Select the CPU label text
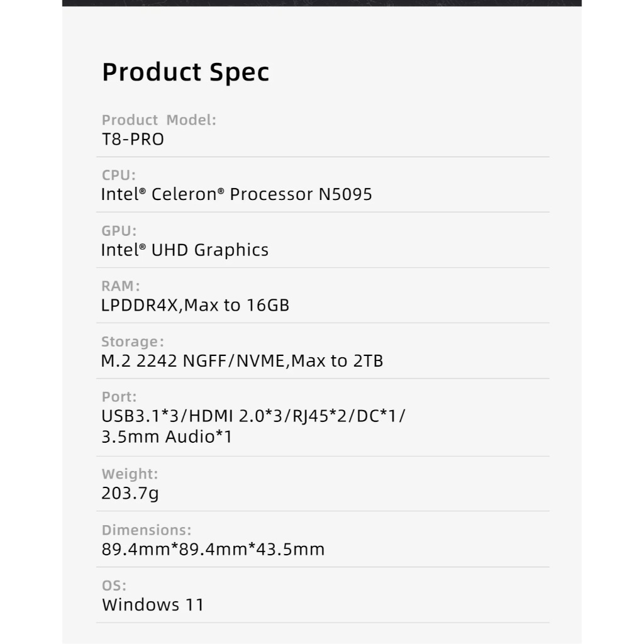644x644 pixels. pos(118,175)
